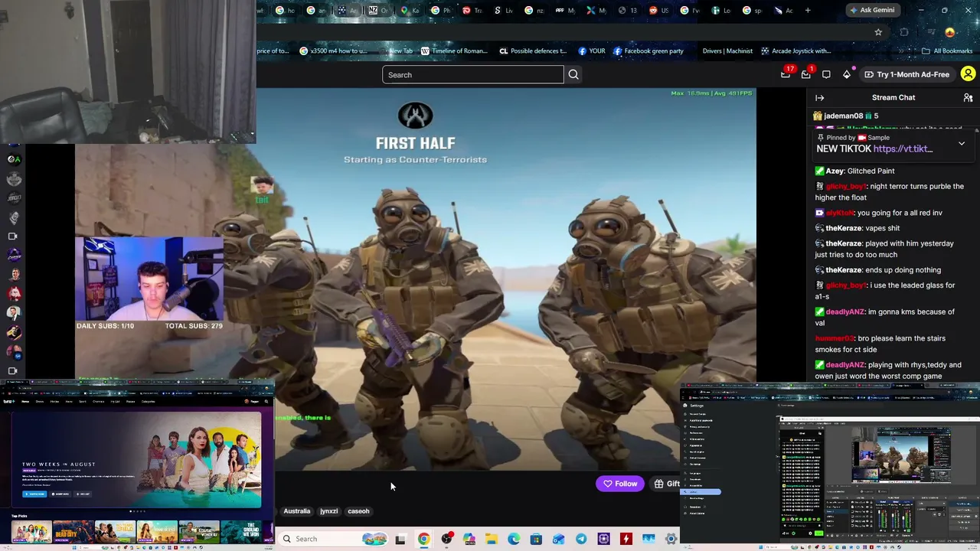This screenshot has width=980, height=551.
Task: Open Microsoft 365 Copilot from the taskbar
Action: (469, 539)
